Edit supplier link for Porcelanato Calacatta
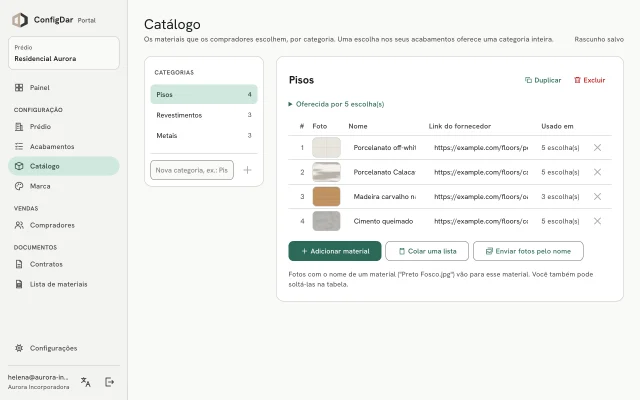 pyautogui.click(x=481, y=172)
